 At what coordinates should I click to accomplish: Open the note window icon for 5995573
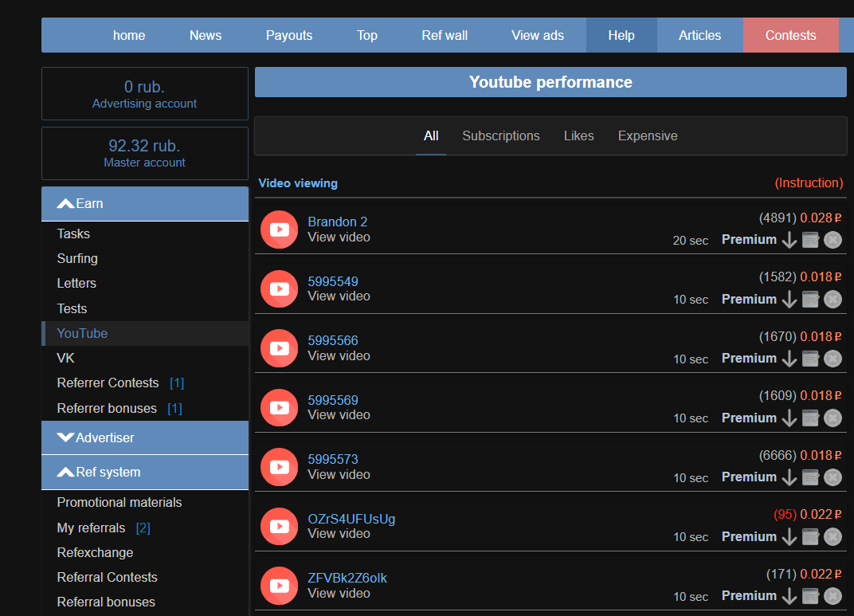pos(810,477)
